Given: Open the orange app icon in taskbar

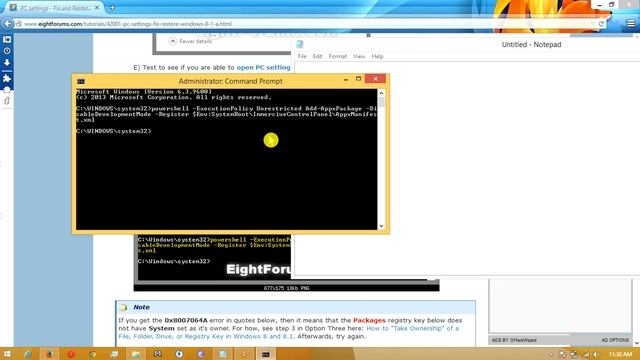Looking at the screenshot, I should (244, 354).
